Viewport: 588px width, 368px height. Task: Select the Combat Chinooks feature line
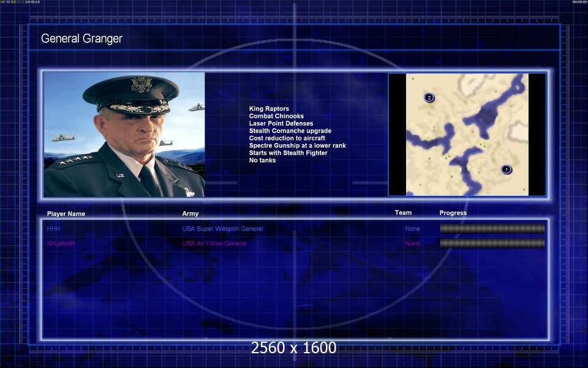276,116
